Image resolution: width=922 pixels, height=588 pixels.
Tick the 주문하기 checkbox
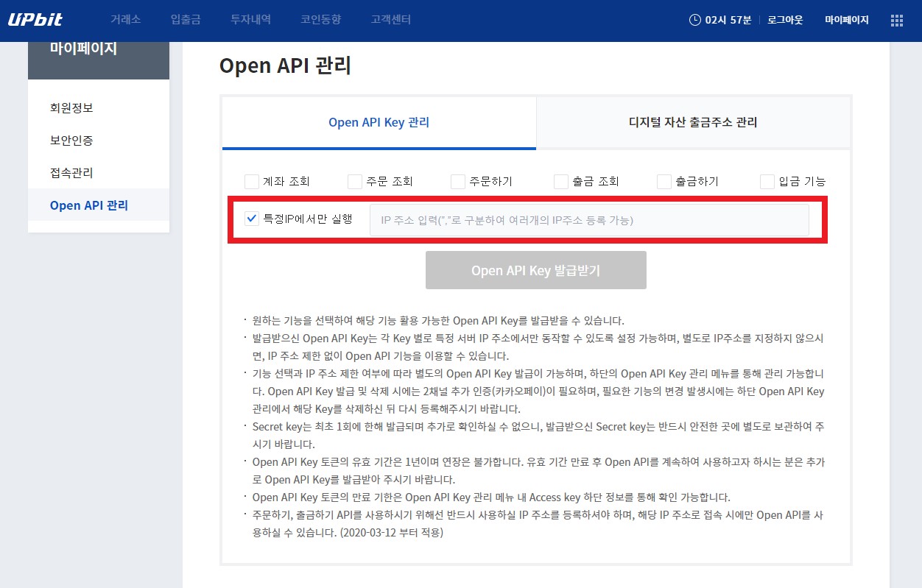(x=458, y=181)
